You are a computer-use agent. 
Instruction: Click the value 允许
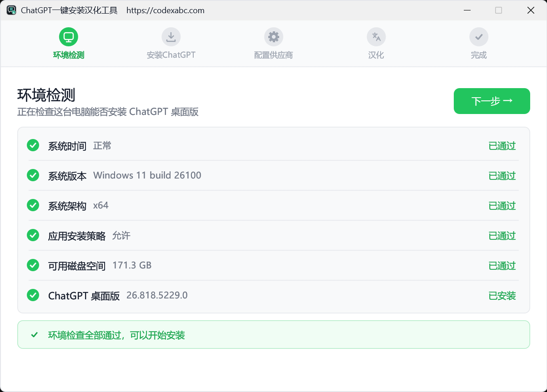coord(121,236)
